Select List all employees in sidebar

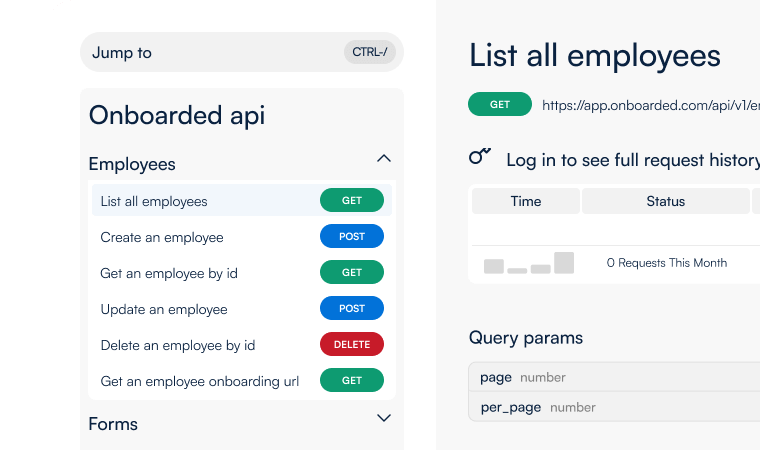point(241,200)
